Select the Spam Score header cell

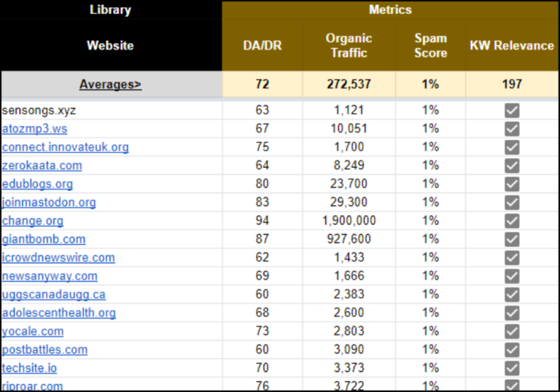pyautogui.click(x=430, y=45)
